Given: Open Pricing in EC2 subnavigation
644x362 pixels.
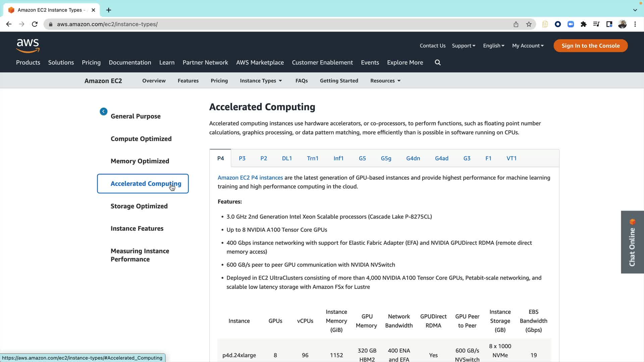Looking at the screenshot, I should pyautogui.click(x=219, y=81).
